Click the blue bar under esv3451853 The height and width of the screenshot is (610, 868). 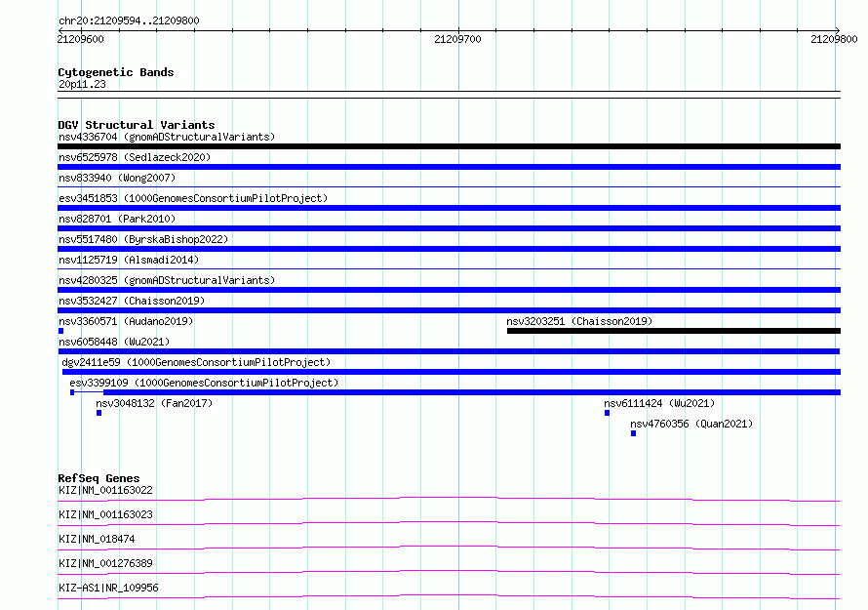tap(449, 208)
